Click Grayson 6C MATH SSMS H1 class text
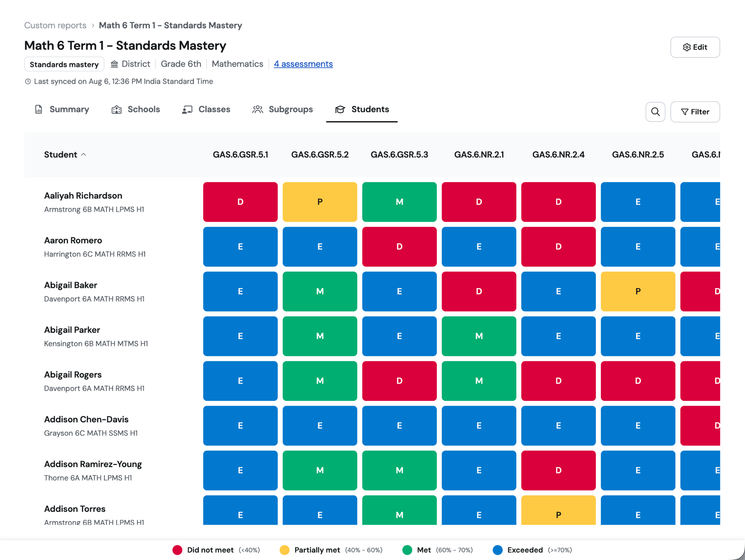 [x=91, y=433]
